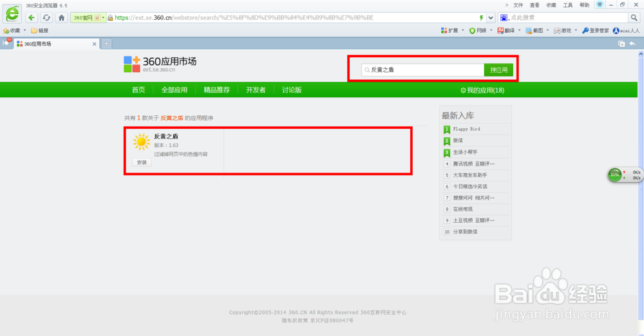Click the 360应用市场 site logo
This screenshot has height=336, width=644.
[x=160, y=64]
